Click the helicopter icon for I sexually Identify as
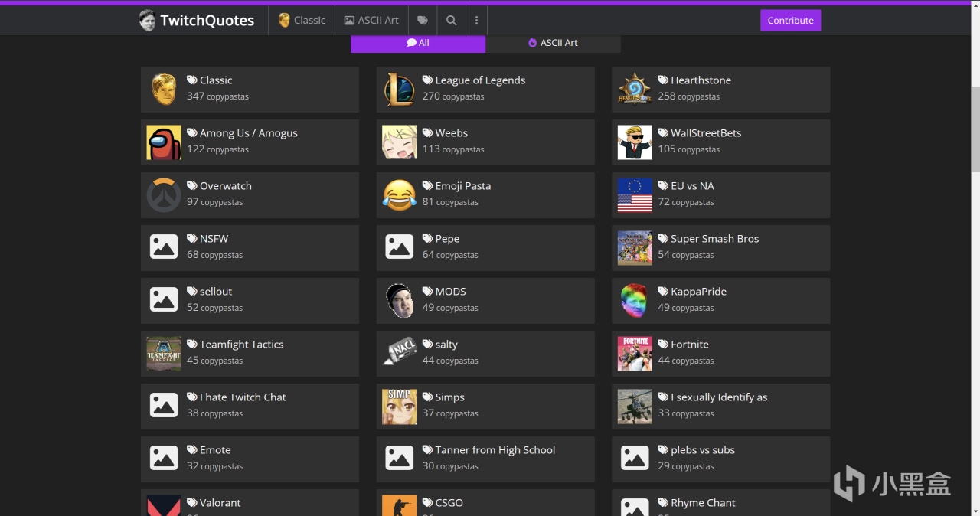980x516 pixels. coord(635,407)
